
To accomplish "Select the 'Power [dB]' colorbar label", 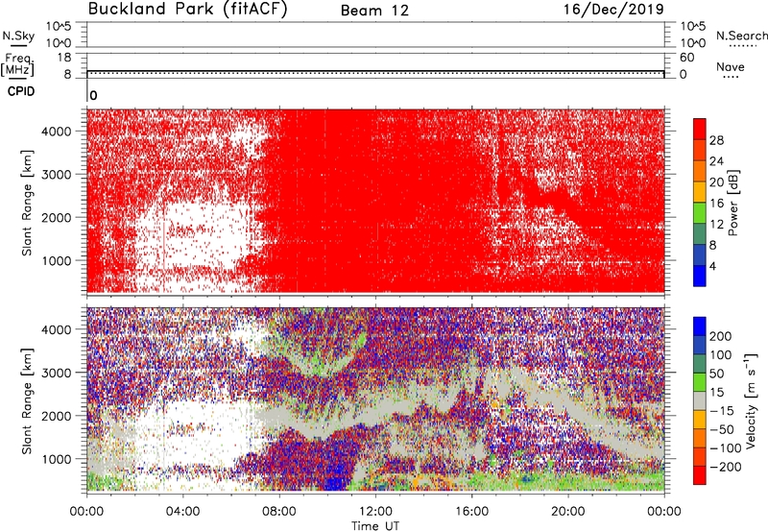I will point(733,203).
